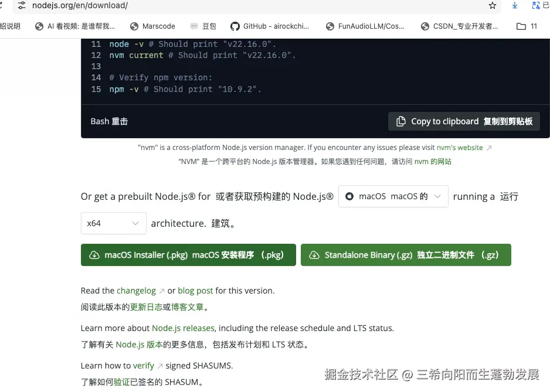This screenshot has height=392, width=550.
Task: Click the site settings icon in address bar
Action: (22, 5)
